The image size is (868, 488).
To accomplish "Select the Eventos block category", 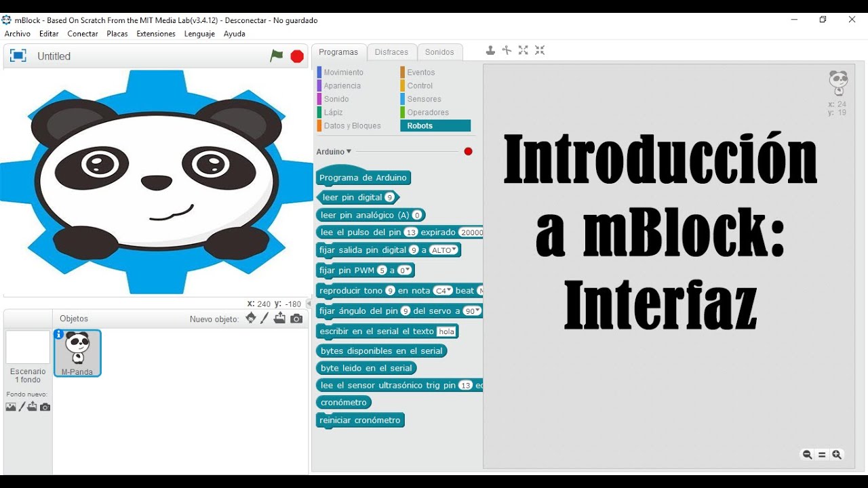I will (x=421, y=73).
